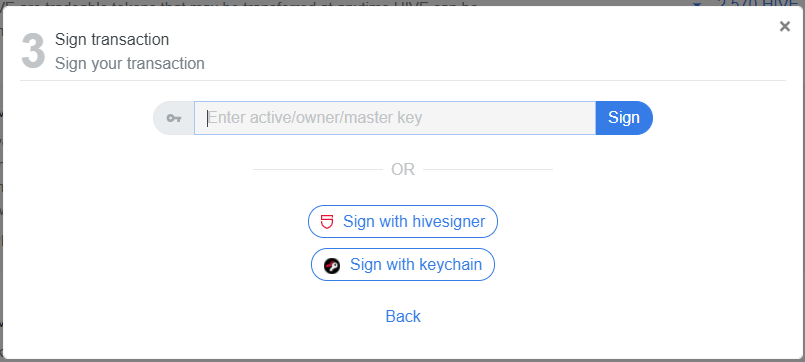Go Back to the previous step
805x362 pixels.
point(403,316)
